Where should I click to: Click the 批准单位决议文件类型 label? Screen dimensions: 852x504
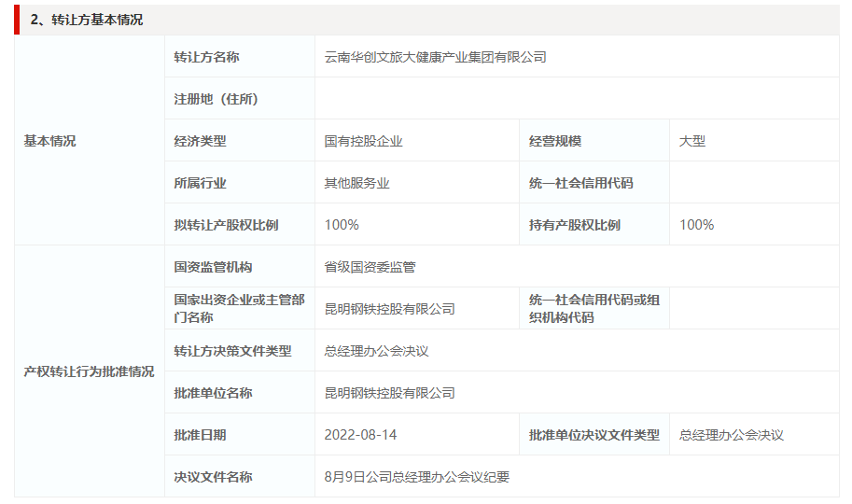pyautogui.click(x=594, y=435)
